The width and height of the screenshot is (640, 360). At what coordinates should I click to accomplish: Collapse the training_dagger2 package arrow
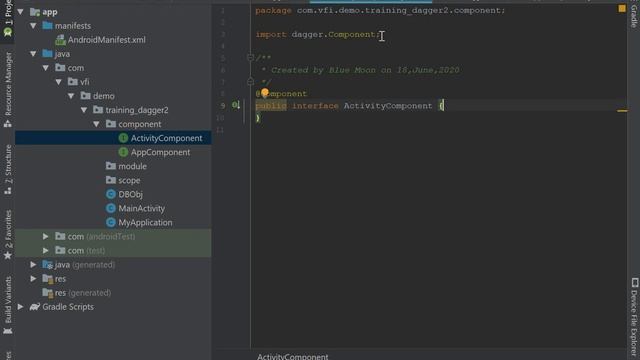tap(84, 110)
